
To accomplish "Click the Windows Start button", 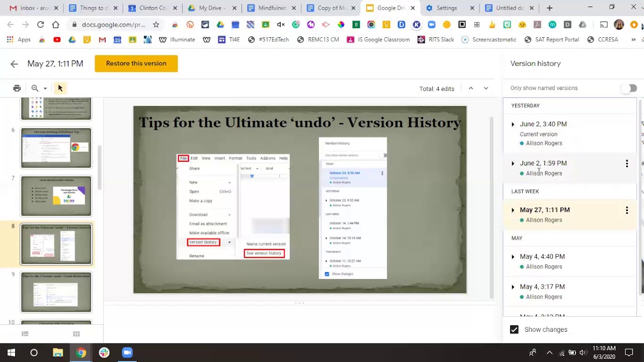I will [x=11, y=352].
